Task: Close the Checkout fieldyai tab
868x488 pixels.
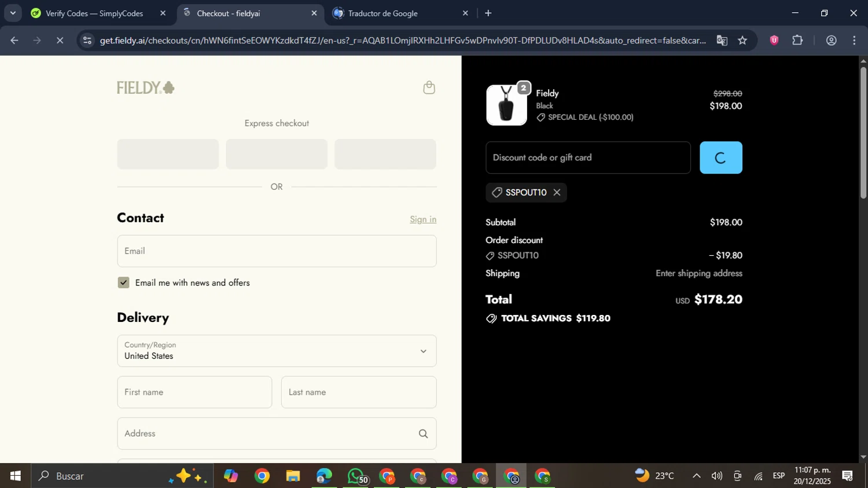Action: click(314, 13)
